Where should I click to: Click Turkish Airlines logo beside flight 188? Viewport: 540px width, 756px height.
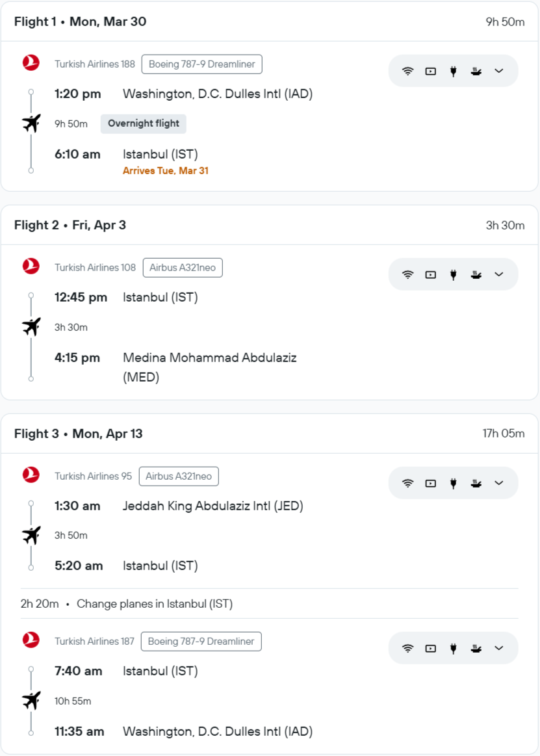pyautogui.click(x=31, y=63)
